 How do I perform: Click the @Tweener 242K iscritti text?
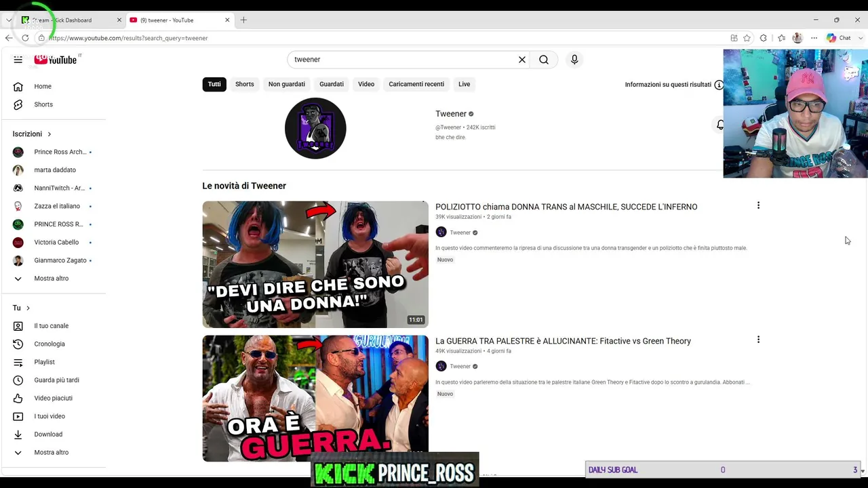pyautogui.click(x=465, y=127)
